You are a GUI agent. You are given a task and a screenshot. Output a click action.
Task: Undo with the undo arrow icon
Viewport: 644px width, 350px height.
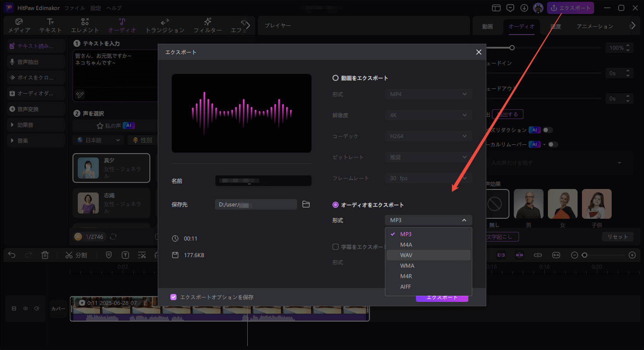click(12, 255)
